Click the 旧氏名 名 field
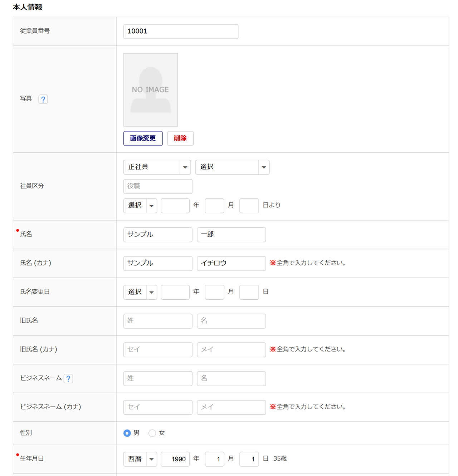The image size is (458, 476). pos(231,321)
